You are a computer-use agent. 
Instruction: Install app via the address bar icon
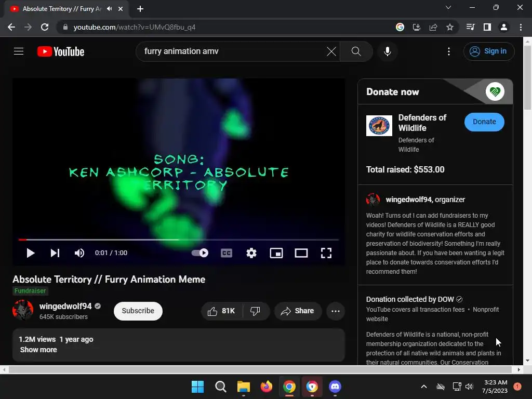[416, 27]
